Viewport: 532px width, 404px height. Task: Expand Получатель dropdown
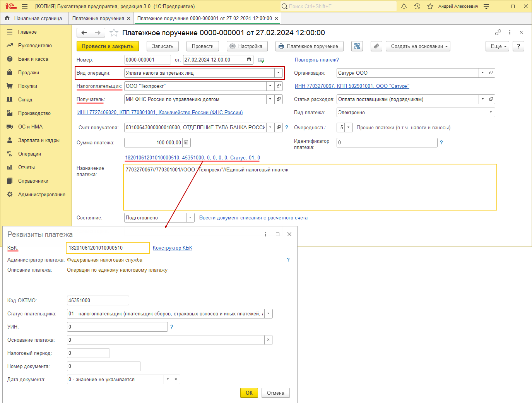[x=270, y=99]
